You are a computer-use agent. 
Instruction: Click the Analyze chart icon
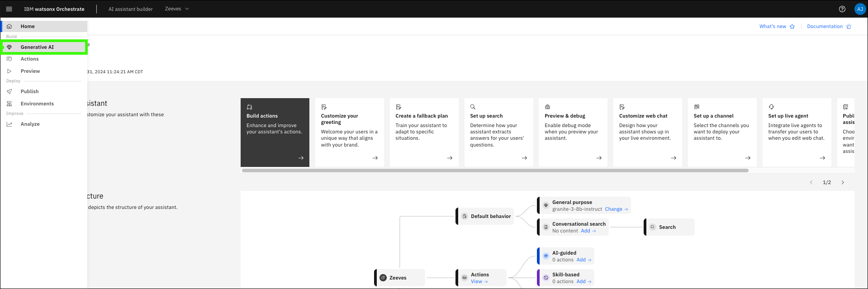[9, 124]
